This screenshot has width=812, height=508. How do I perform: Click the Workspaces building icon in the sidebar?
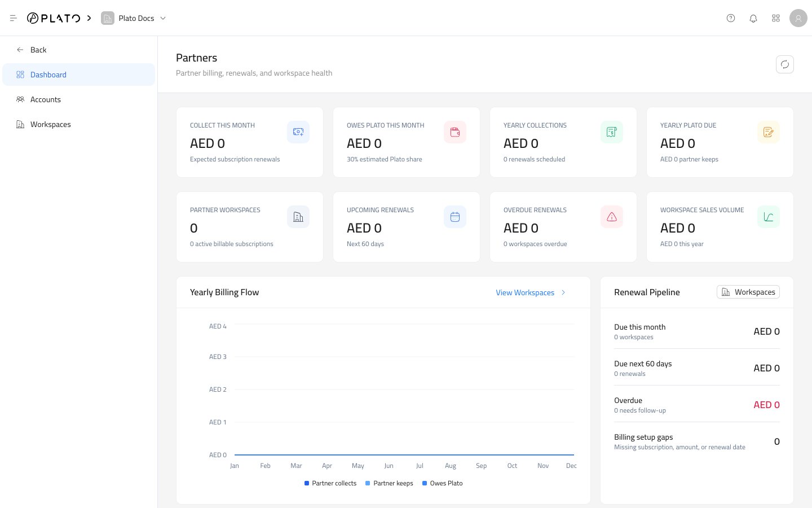click(x=20, y=124)
